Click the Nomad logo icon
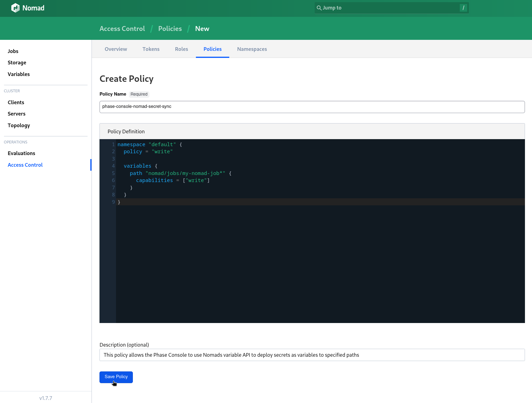Image resolution: width=532 pixels, height=403 pixels. coord(16,8)
